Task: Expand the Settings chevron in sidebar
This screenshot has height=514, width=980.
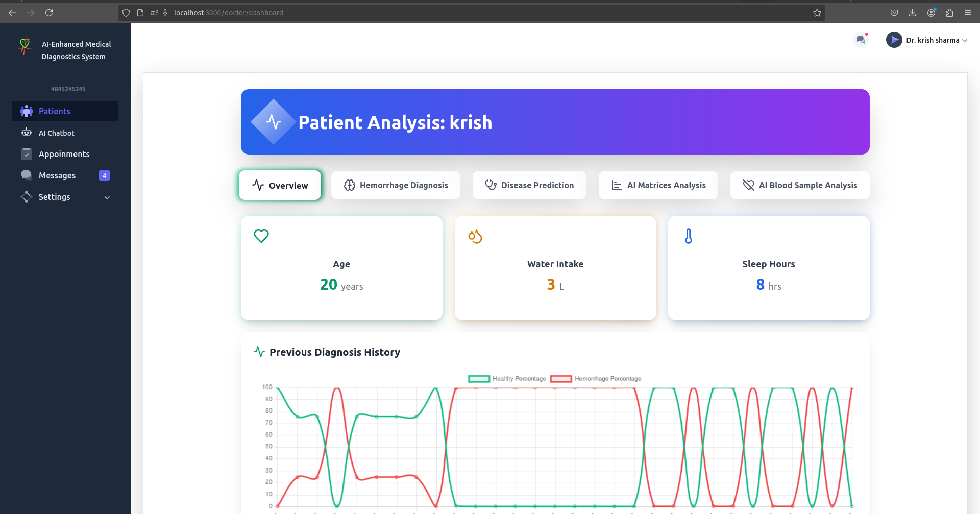Action: pyautogui.click(x=107, y=197)
